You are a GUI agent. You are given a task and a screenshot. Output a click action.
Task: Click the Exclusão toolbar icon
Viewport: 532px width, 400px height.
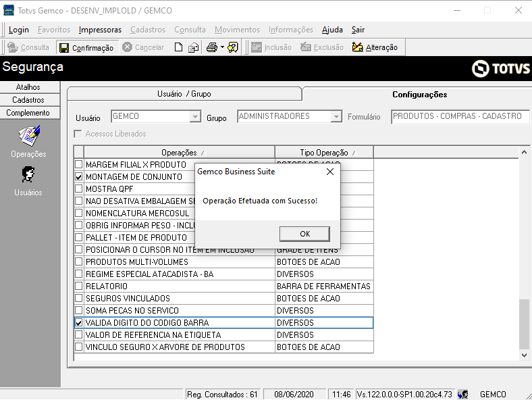(x=306, y=47)
